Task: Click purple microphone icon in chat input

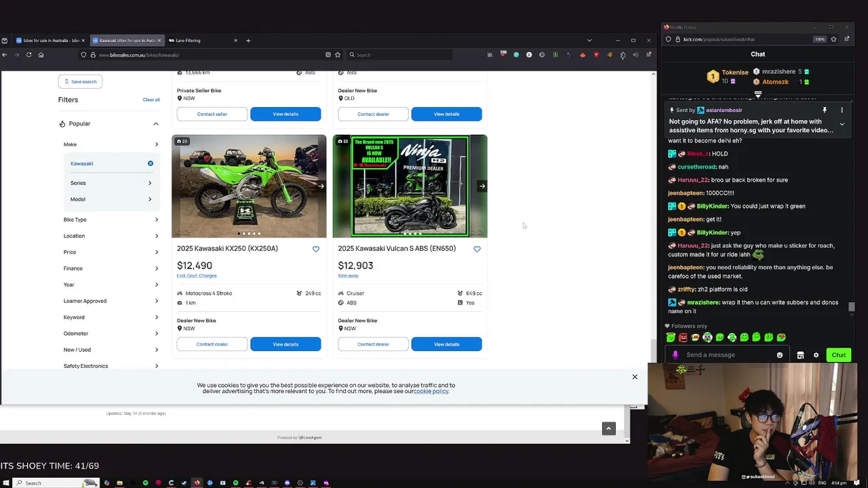Action: point(675,355)
